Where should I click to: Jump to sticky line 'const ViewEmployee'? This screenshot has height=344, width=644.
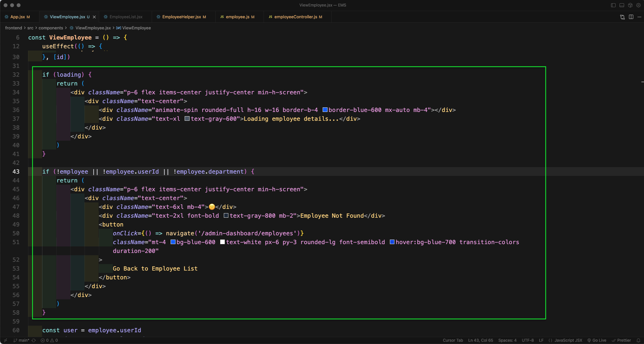[78, 38]
